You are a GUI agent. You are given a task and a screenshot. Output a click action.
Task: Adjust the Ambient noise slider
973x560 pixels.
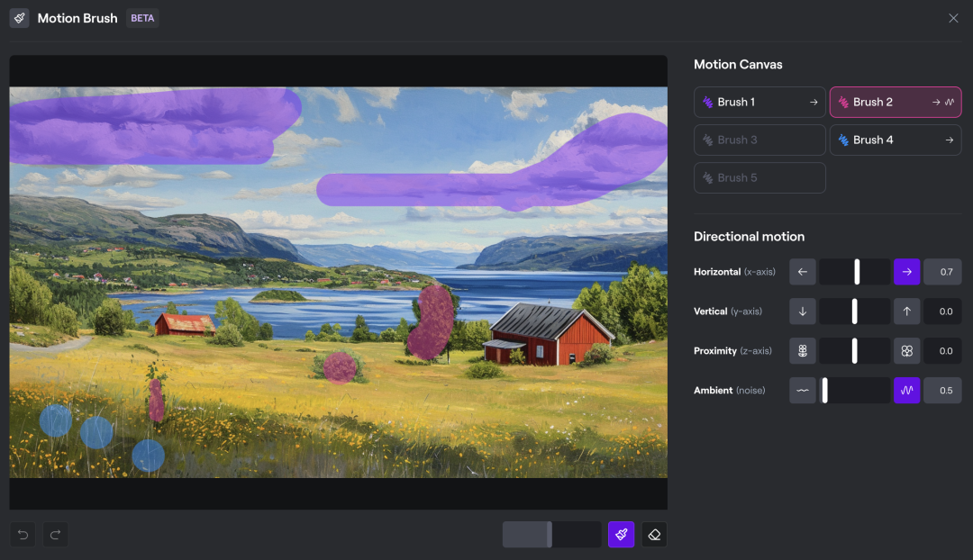point(854,391)
